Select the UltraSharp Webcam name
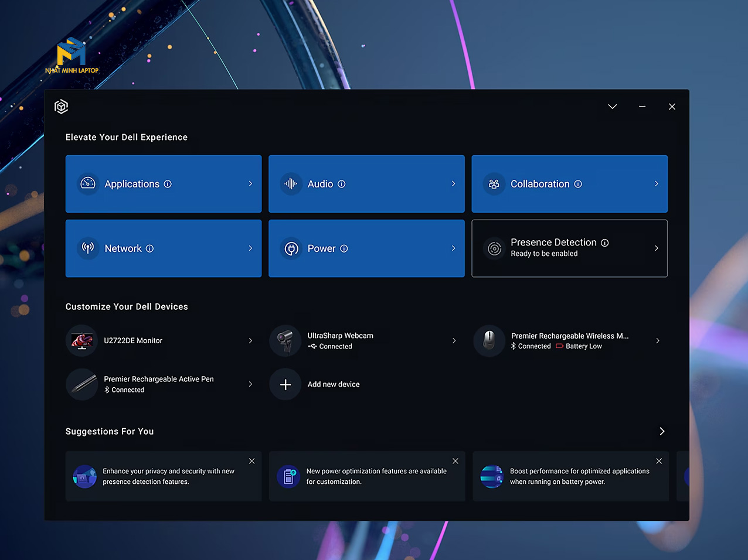 (341, 336)
